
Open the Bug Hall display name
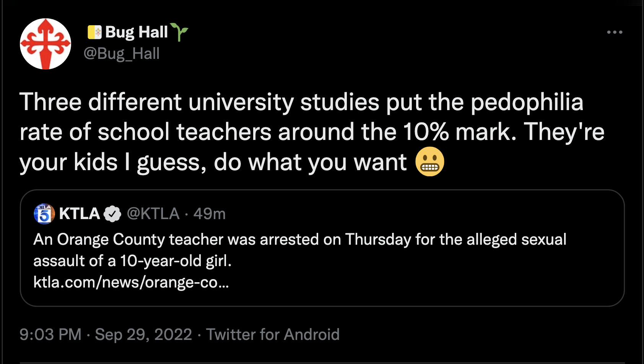137,32
